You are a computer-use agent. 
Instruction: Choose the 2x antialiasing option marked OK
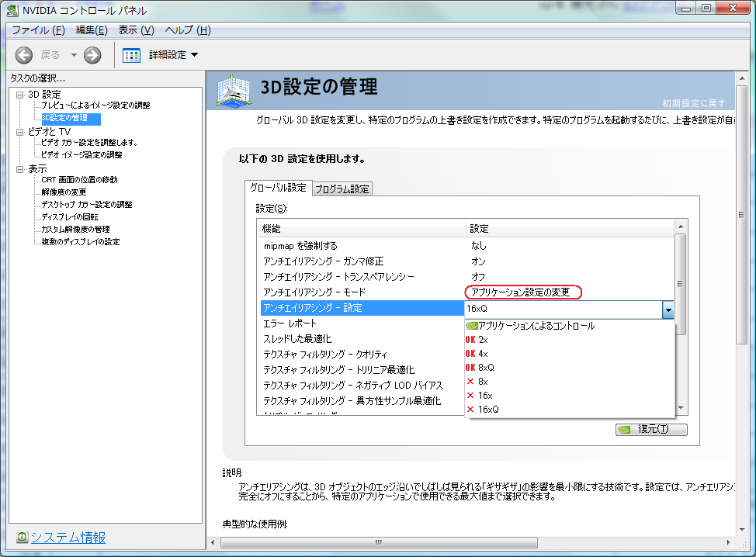pyautogui.click(x=483, y=340)
